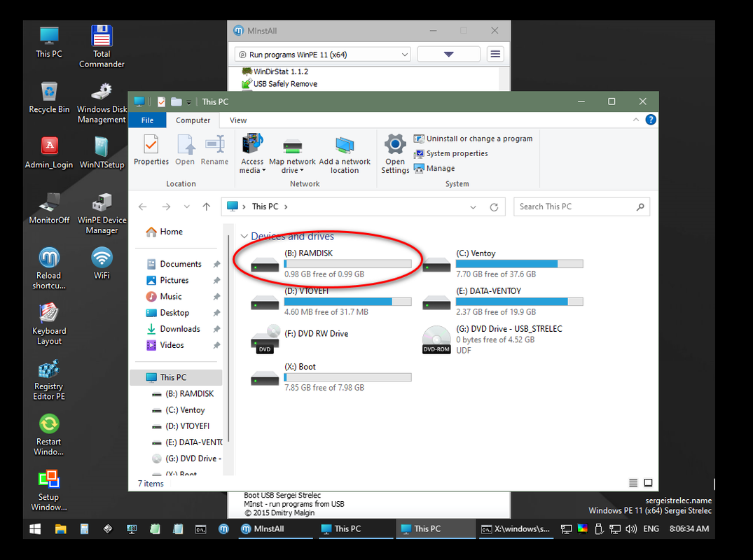The image size is (753, 560).
Task: Select USB Safely Remove in MInstAll
Action: (x=279, y=84)
